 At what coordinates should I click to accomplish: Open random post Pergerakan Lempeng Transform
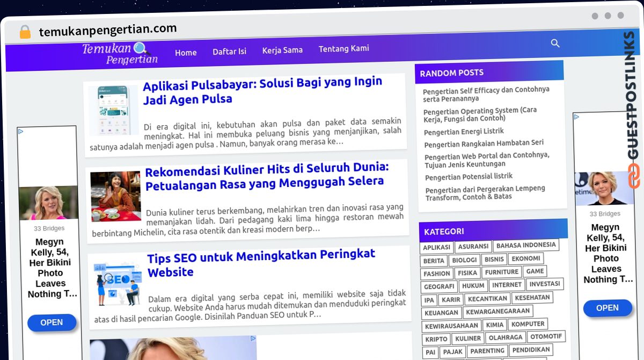tap(485, 192)
